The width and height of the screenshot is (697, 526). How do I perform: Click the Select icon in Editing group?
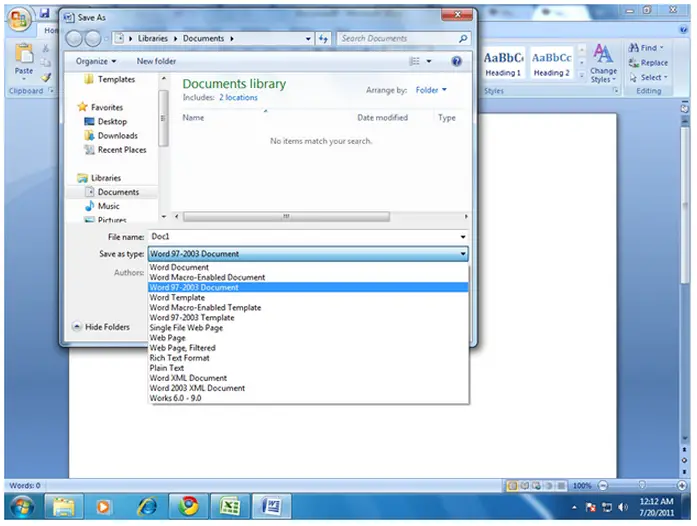tap(633, 77)
